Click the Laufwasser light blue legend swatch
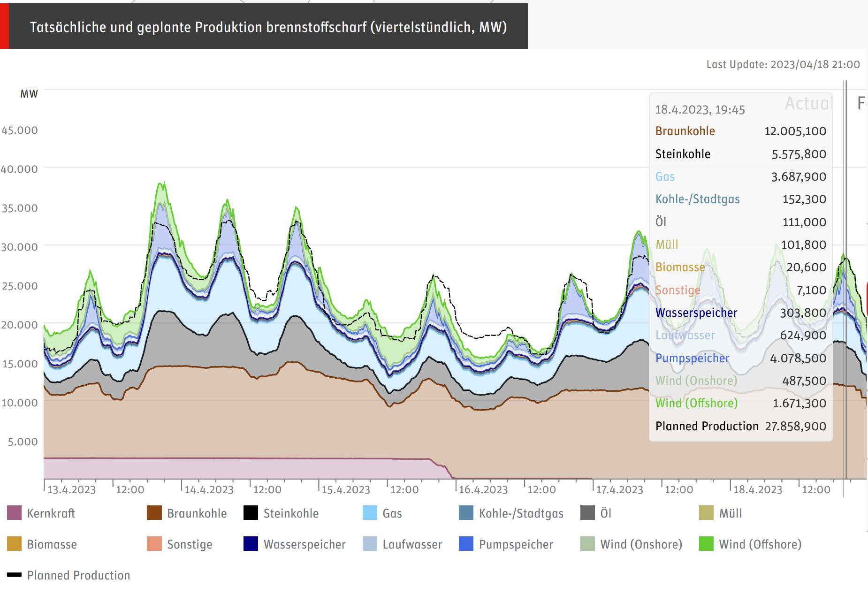This screenshot has width=868, height=595. pyautogui.click(x=370, y=544)
